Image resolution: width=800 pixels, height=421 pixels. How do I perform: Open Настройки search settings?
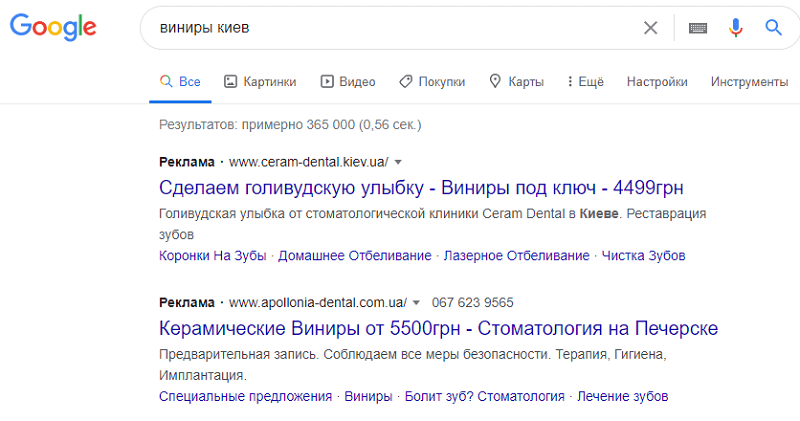[657, 82]
